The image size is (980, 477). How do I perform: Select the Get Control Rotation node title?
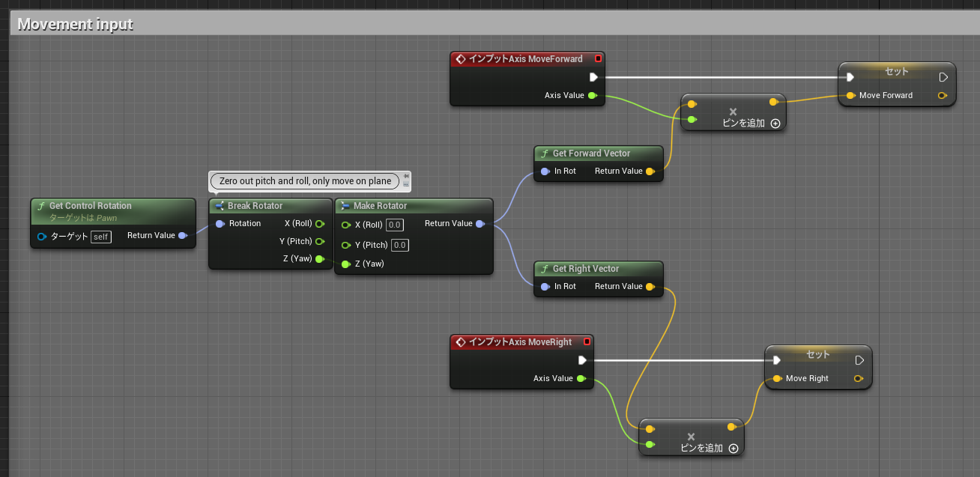[x=91, y=206]
